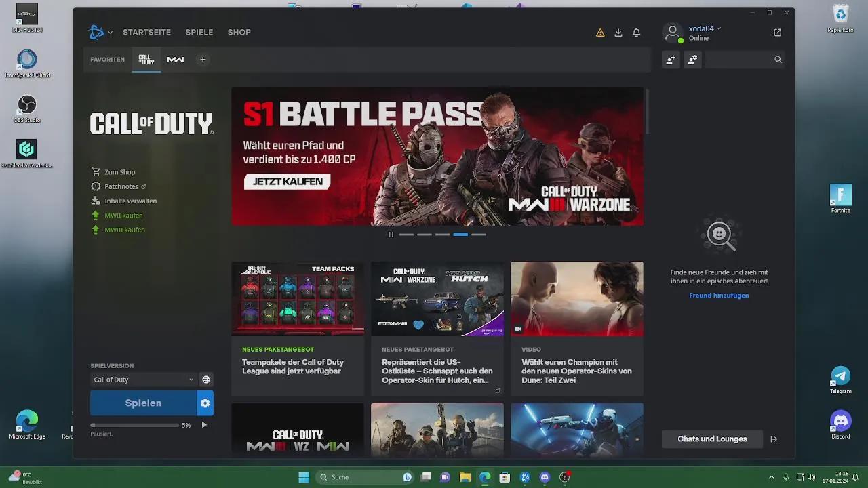Open the Patchnotes link
The height and width of the screenshot is (488, 868).
click(121, 186)
